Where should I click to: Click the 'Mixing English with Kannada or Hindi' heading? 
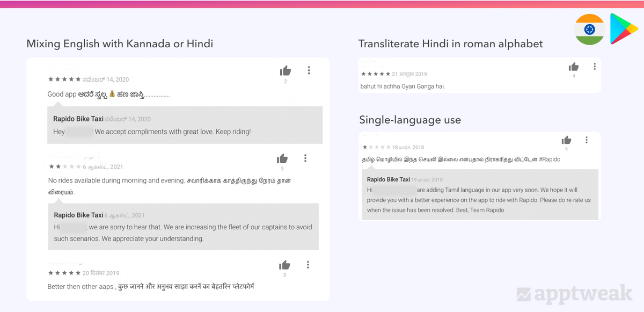[120, 43]
